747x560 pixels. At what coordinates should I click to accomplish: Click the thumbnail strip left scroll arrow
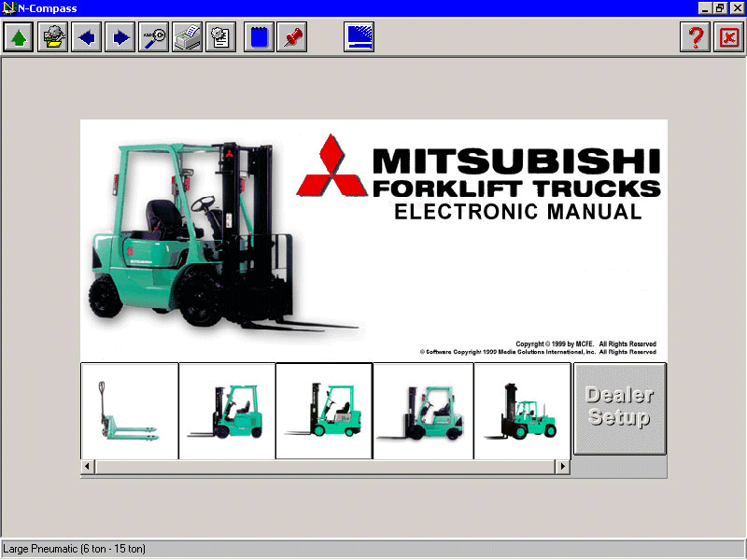click(87, 466)
